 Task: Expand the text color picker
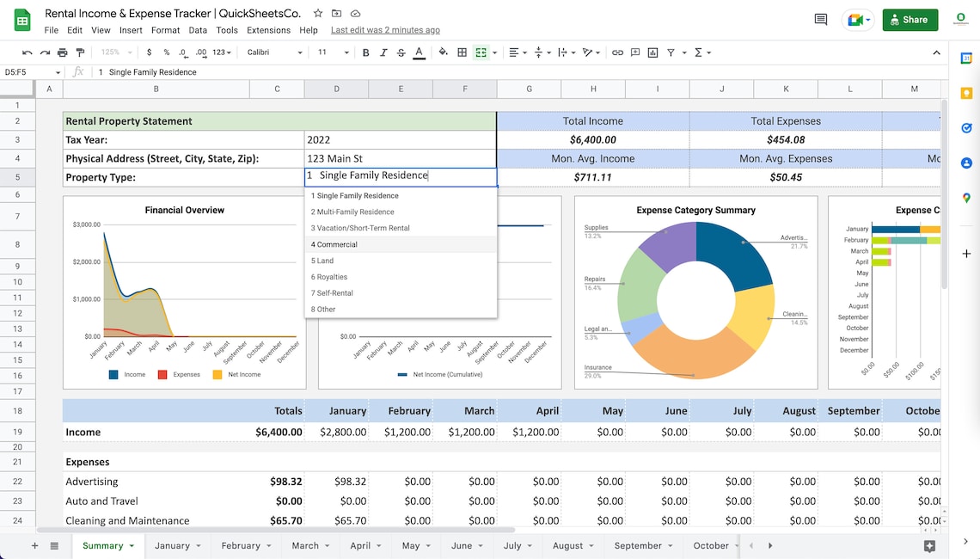click(419, 52)
